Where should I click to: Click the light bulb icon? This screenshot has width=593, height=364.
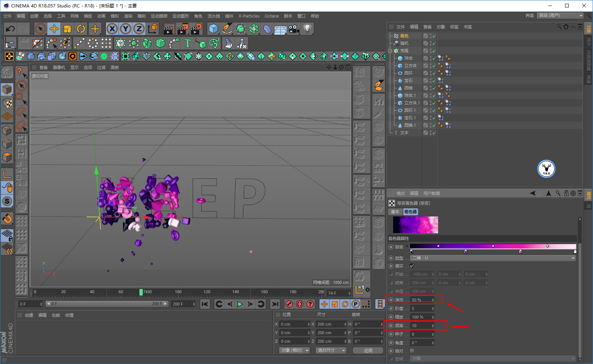click(x=307, y=29)
